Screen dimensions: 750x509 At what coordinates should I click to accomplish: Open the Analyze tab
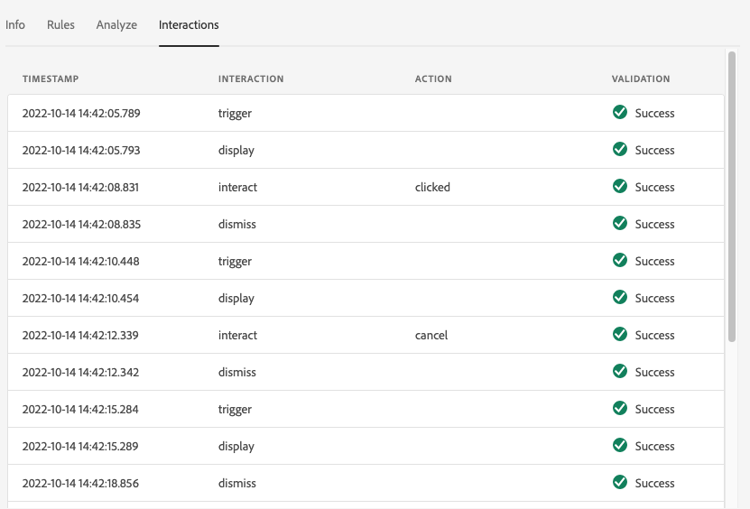pyautogui.click(x=117, y=25)
